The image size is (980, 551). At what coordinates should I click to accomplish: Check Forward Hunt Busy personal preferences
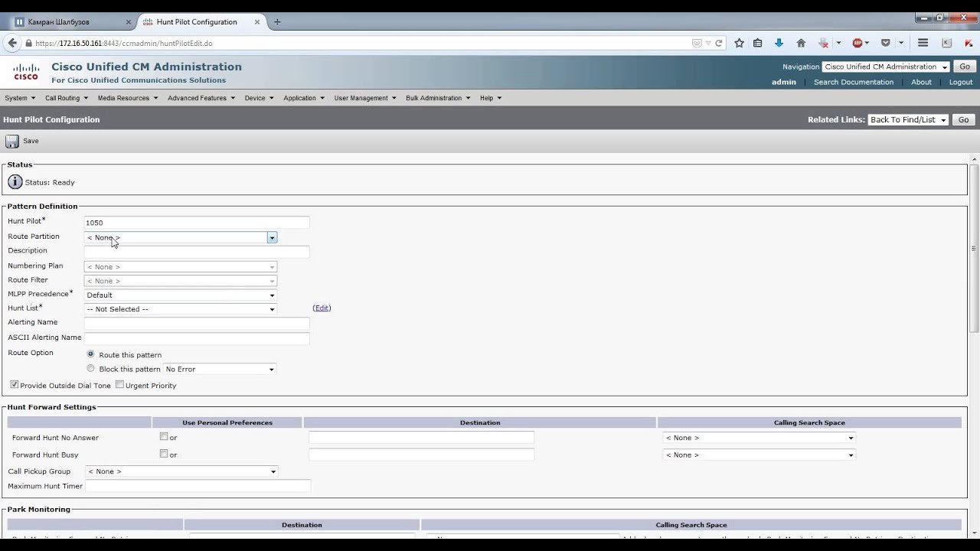click(x=163, y=454)
